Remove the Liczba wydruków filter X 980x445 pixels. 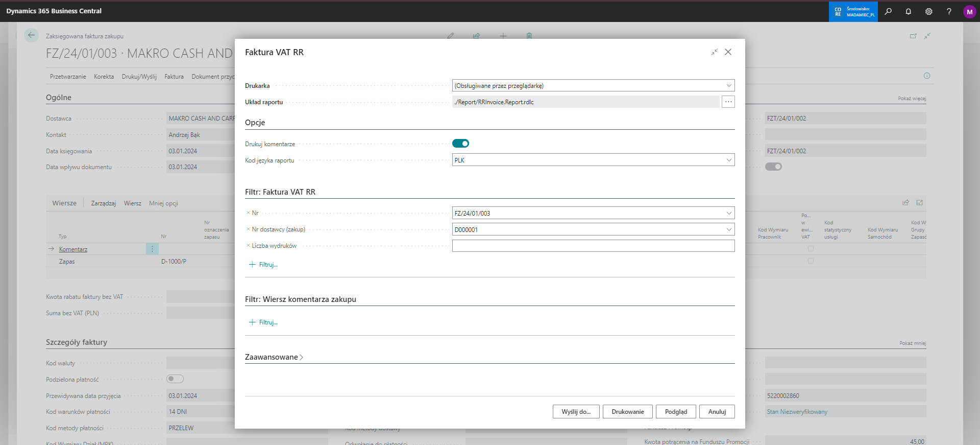point(248,246)
